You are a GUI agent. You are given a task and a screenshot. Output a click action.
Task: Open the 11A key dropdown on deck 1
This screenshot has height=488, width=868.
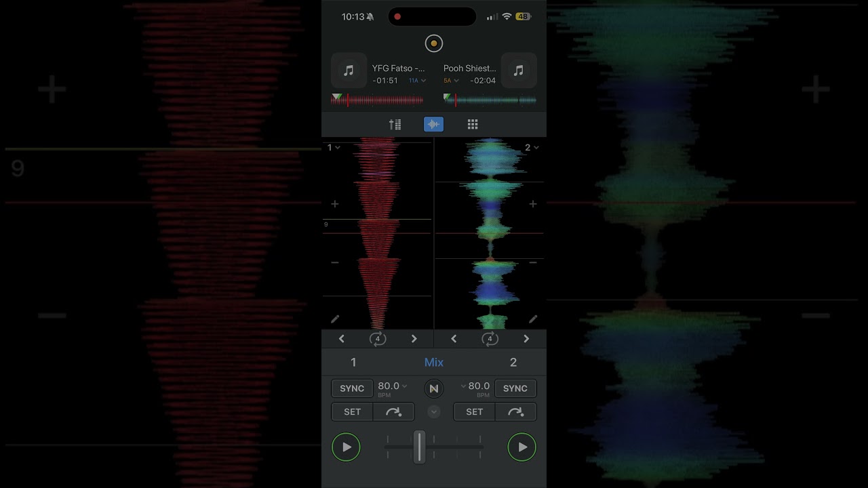[x=417, y=81]
